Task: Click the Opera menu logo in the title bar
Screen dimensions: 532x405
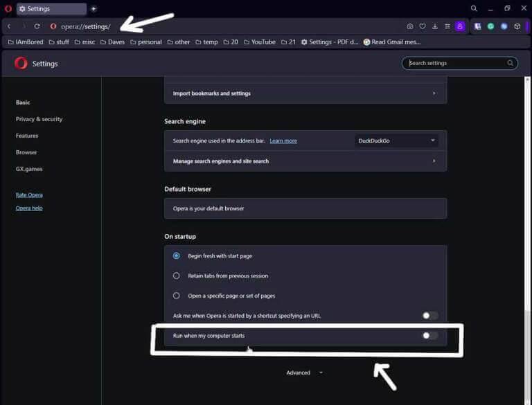Action: click(8, 8)
